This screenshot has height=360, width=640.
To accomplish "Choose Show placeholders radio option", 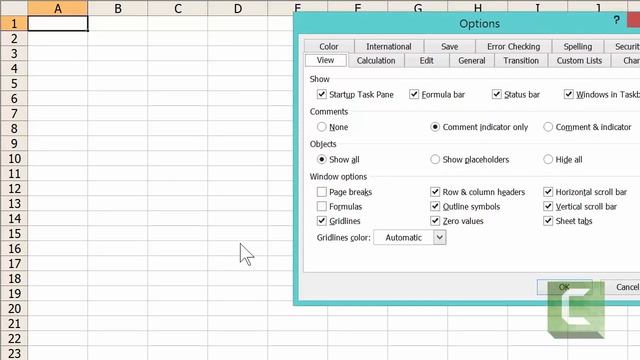I will [435, 159].
